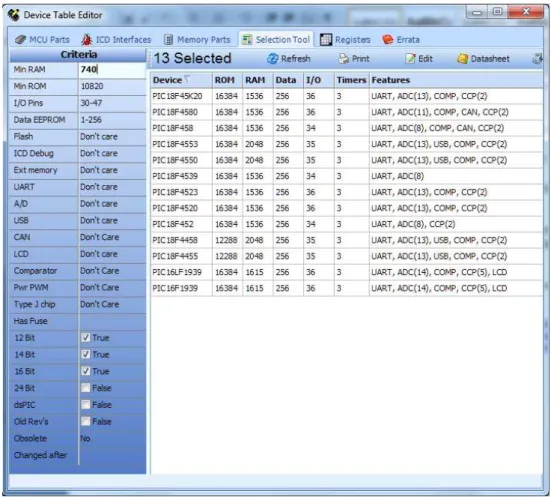551x497 pixels.
Task: Open the Type J chip value dropdown
Action: click(112, 304)
